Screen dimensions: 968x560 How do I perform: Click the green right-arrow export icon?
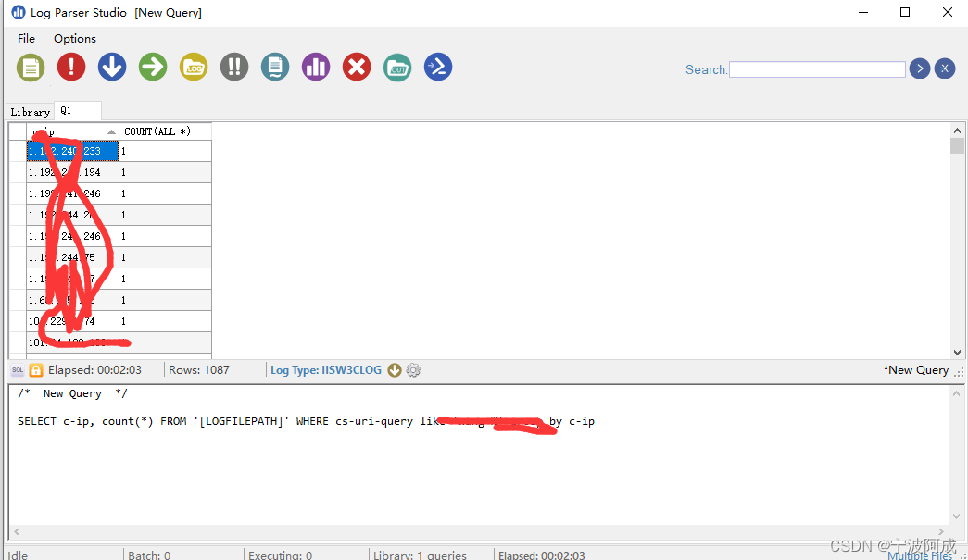point(153,67)
